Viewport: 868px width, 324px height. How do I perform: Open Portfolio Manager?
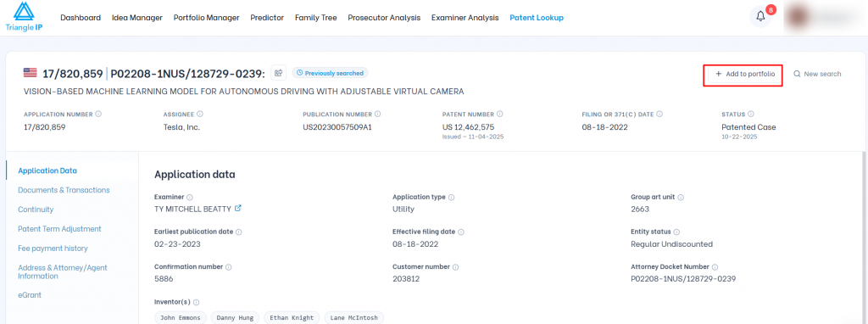pos(207,18)
